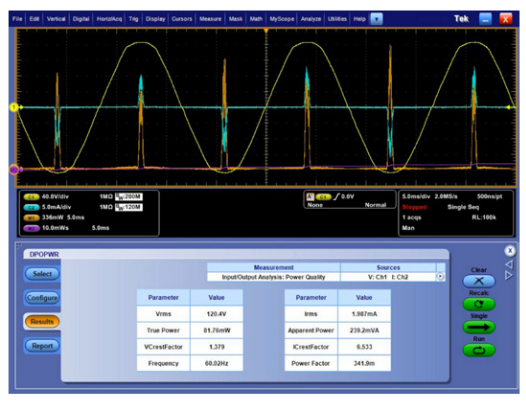Click the Vrms value 120.4V
This screenshot has height=402, width=526.
coord(216,314)
